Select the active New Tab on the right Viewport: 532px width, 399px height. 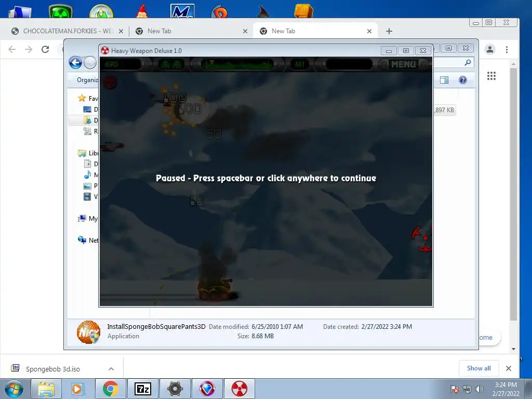click(315, 31)
